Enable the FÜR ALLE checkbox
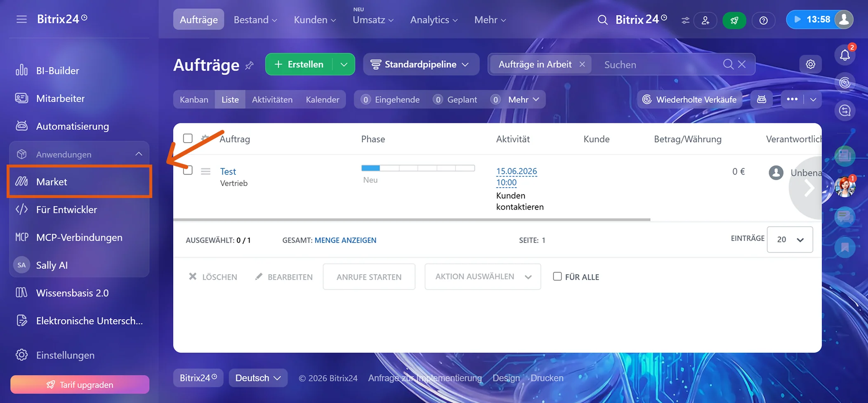Screen dimensions: 868x403 557,276
